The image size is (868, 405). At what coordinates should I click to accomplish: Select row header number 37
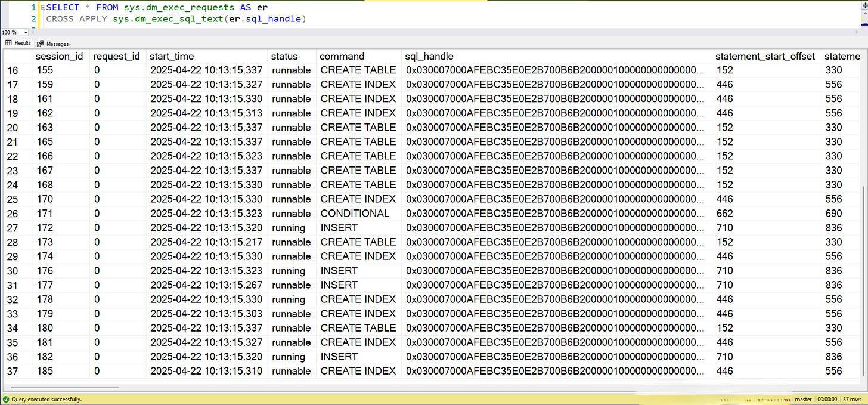18,371
